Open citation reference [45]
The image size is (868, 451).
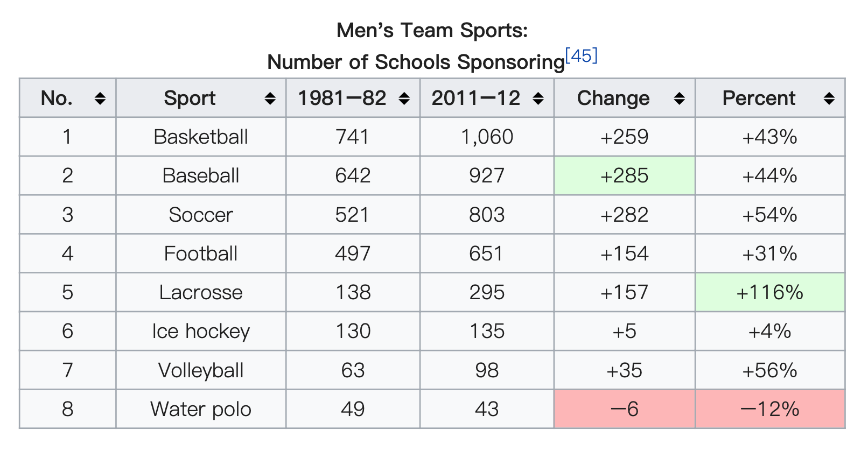click(x=582, y=56)
